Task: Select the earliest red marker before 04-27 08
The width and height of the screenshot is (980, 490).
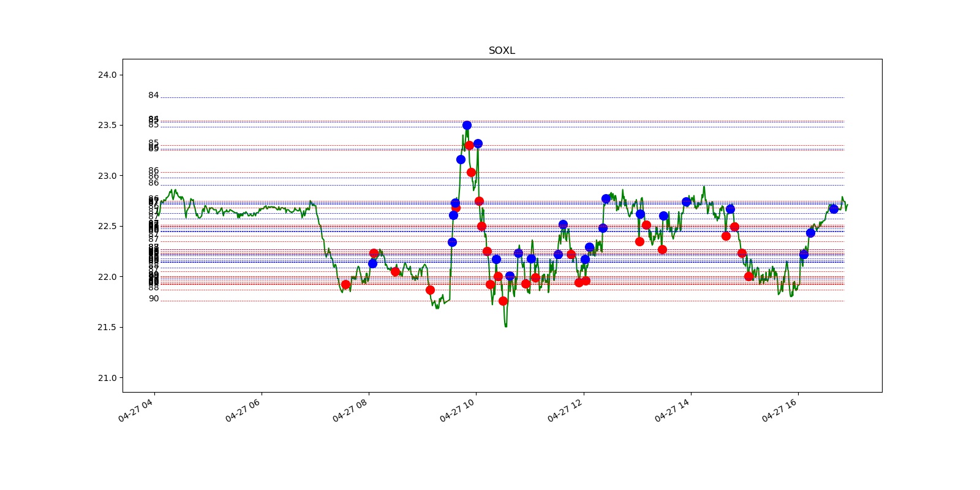Action: point(345,284)
